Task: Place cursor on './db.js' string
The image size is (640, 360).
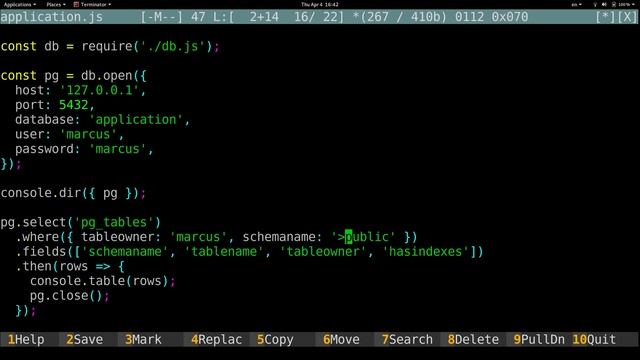Action: pos(173,47)
